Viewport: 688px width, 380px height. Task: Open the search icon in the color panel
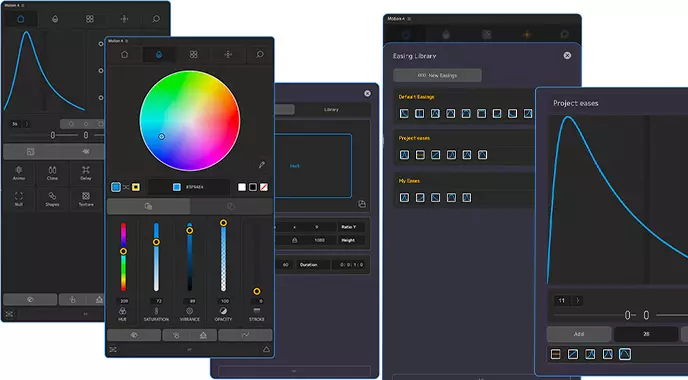pyautogui.click(x=260, y=54)
